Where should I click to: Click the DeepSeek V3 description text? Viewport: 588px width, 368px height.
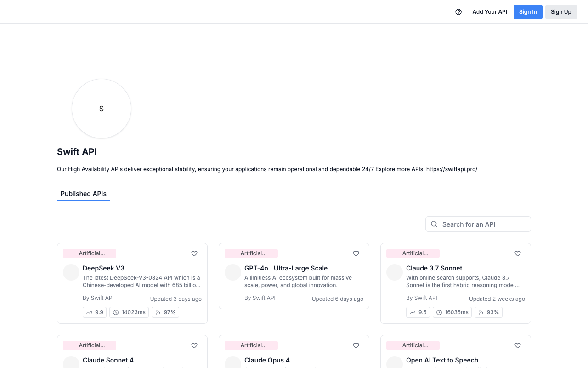coord(141,282)
